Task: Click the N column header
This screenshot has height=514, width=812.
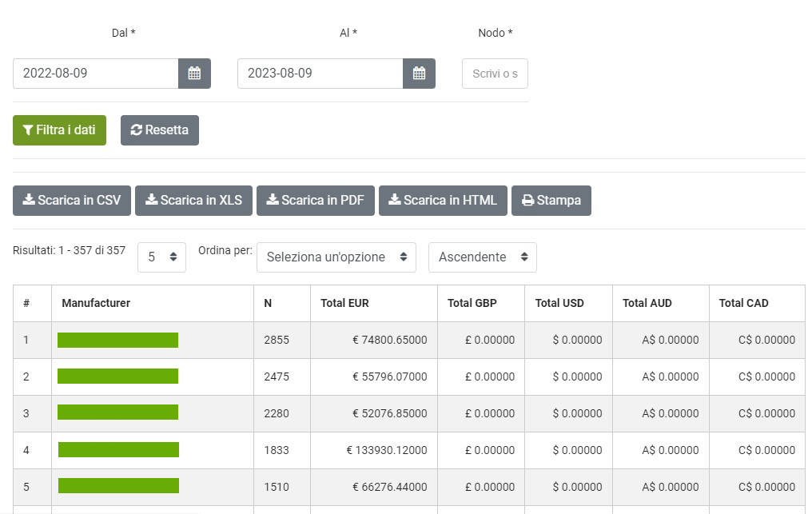Action: tap(268, 304)
